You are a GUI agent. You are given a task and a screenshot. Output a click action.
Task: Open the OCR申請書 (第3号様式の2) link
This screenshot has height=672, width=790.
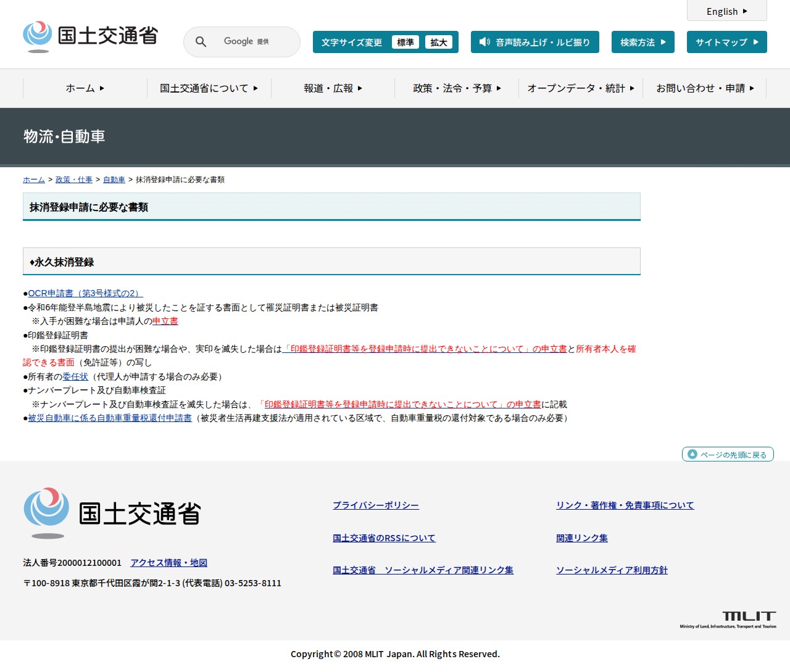pyautogui.click(x=85, y=293)
